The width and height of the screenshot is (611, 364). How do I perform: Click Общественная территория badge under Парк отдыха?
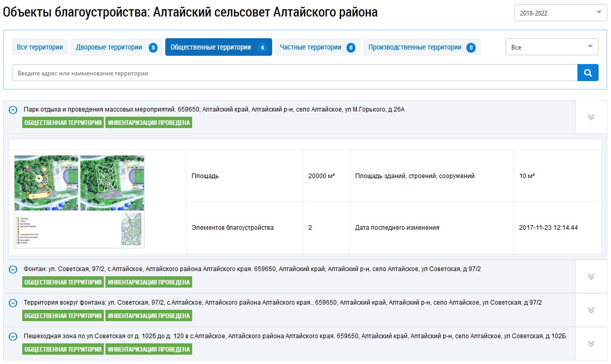point(62,123)
